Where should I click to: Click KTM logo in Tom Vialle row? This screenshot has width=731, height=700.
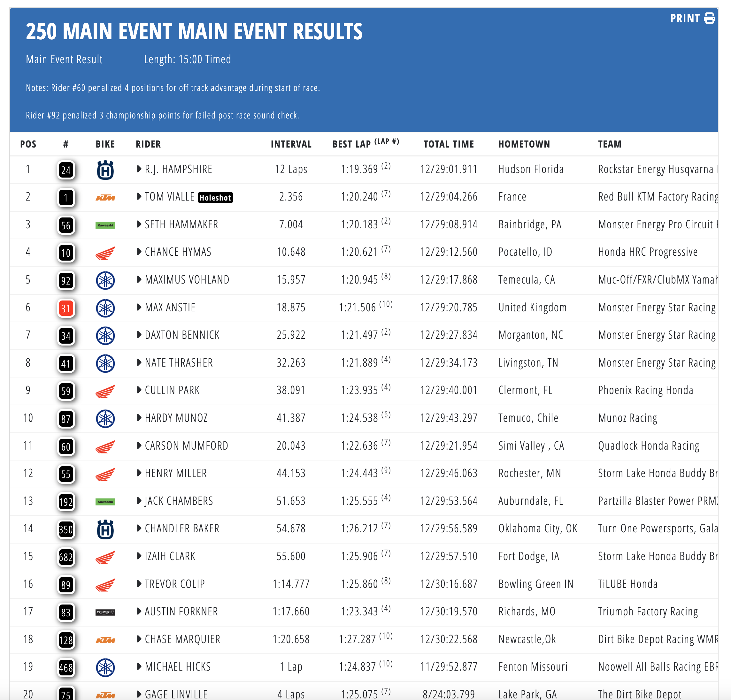click(x=105, y=198)
